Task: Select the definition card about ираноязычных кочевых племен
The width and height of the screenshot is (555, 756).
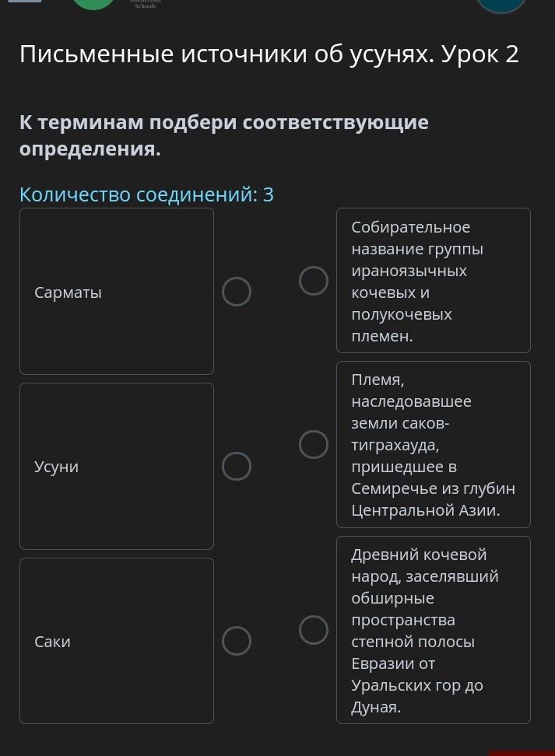Action: (x=433, y=281)
